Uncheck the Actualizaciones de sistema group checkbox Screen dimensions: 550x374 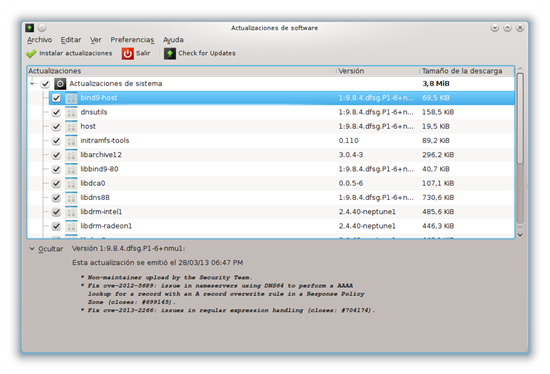[45, 84]
